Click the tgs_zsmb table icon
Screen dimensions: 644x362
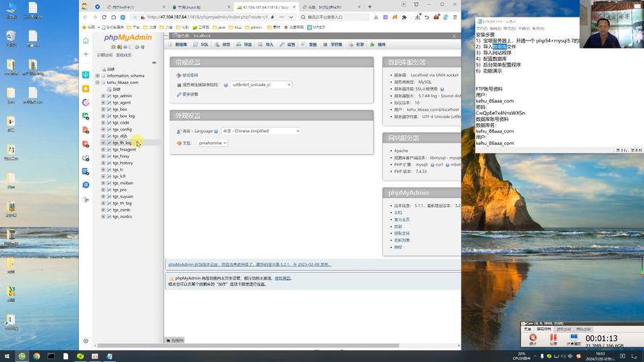pos(109,210)
